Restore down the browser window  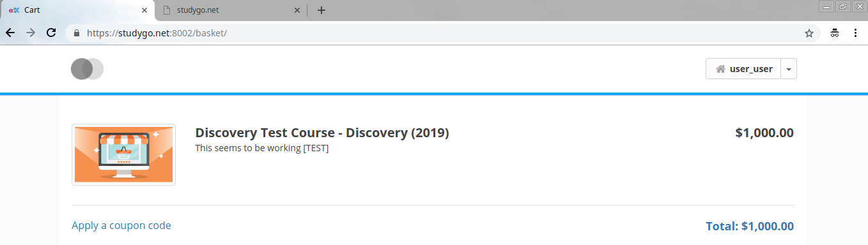click(x=843, y=6)
